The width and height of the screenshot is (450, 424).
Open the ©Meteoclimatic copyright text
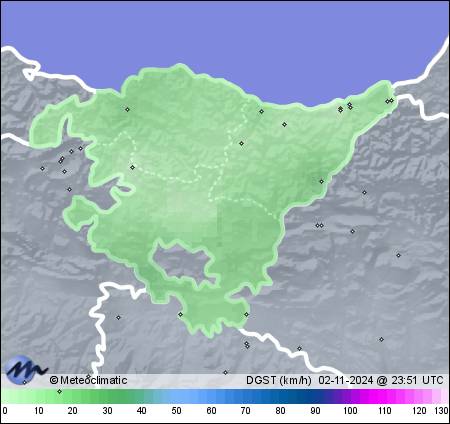pyautogui.click(x=88, y=380)
